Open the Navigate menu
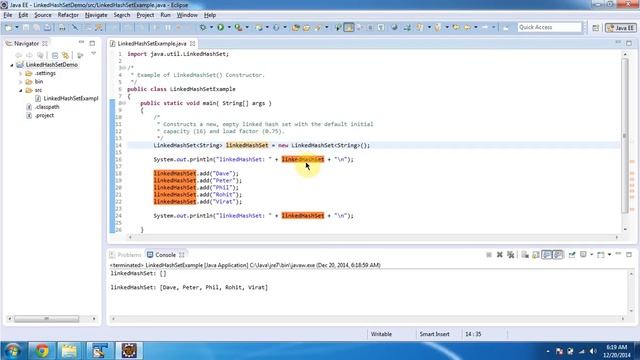The height and width of the screenshot is (360, 640). coord(96,15)
